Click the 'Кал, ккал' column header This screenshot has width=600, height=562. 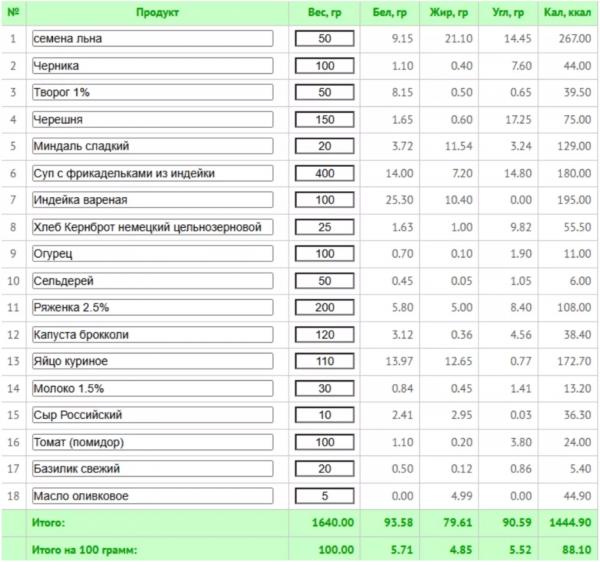(567, 13)
